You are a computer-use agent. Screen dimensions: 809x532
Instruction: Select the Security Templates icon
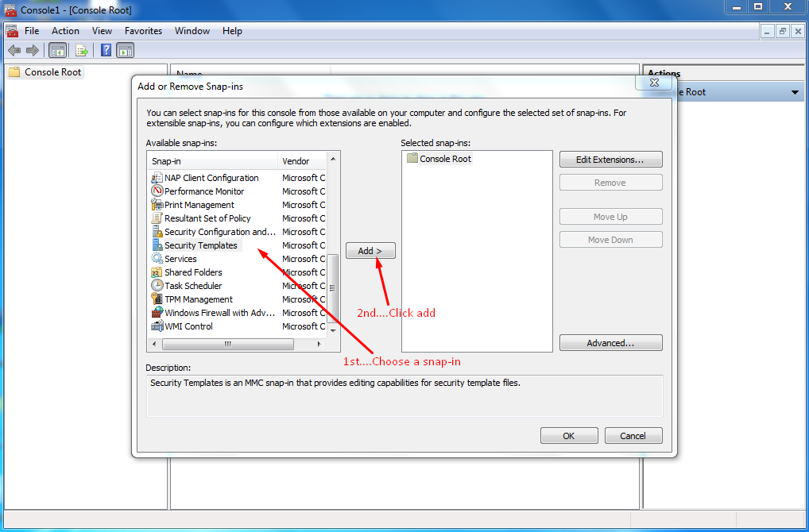click(x=157, y=245)
